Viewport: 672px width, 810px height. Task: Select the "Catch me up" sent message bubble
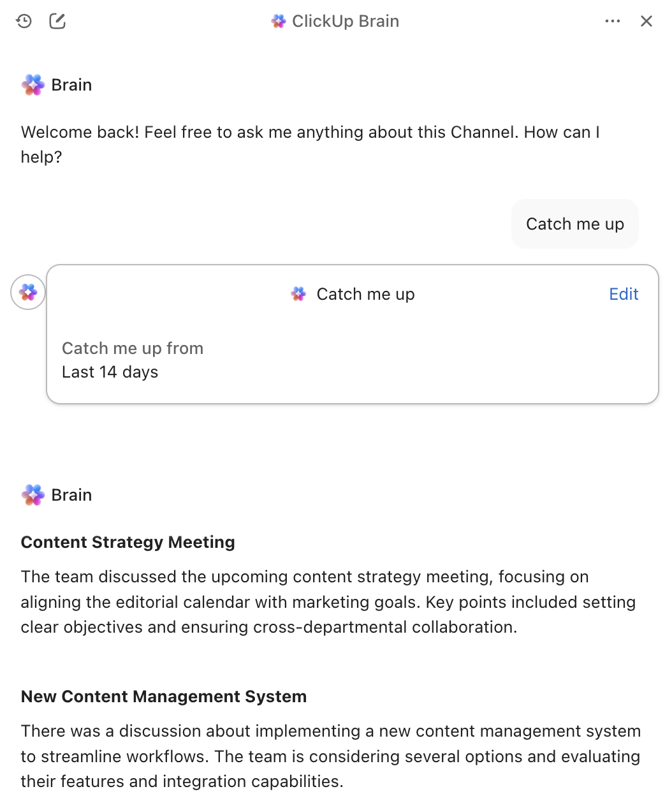tap(574, 224)
